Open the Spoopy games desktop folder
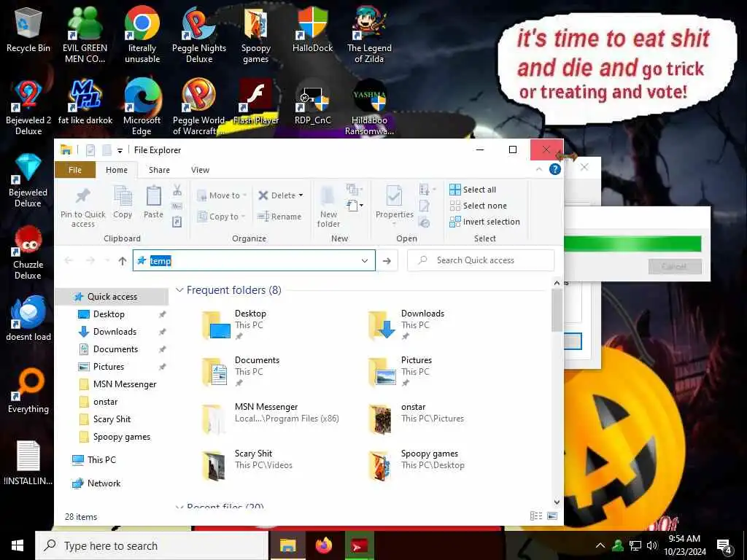The image size is (747, 560). (256, 35)
